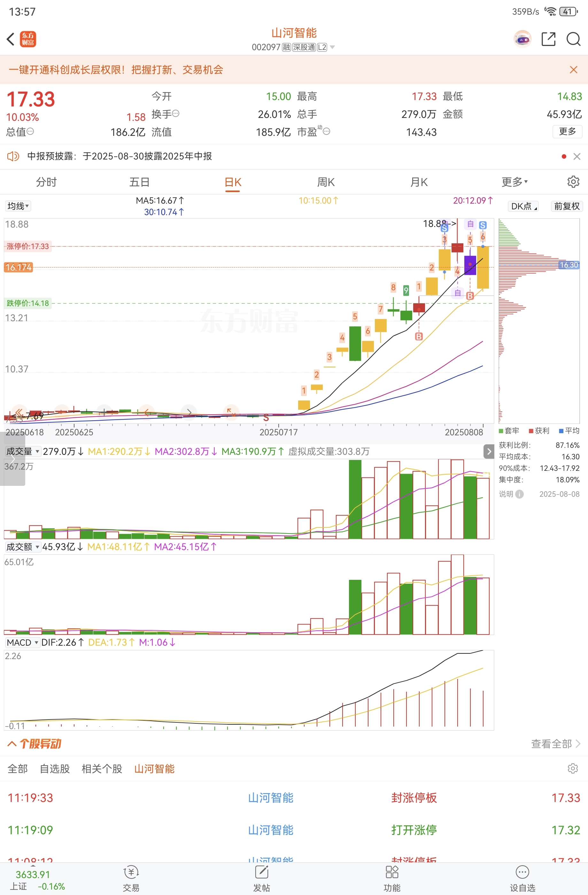Open the 更多 period dropdown
This screenshot has width=588, height=895.
coord(515,182)
